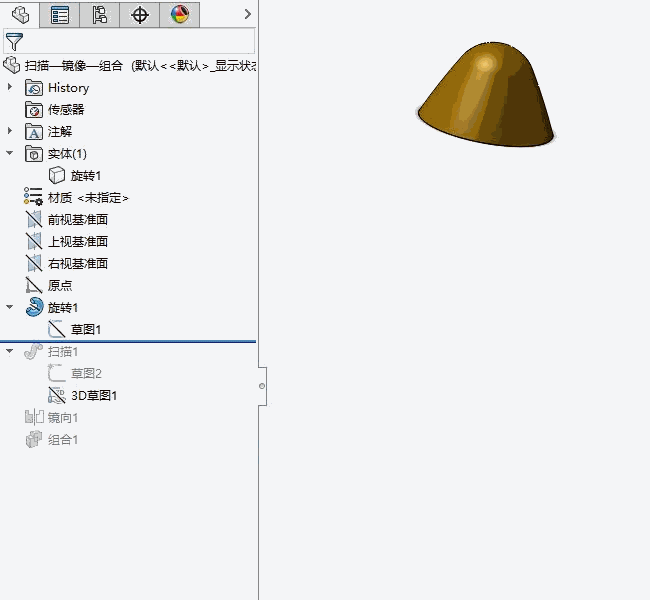650x600 pixels.
Task: Click the panel collapse handle on divider
Action: pyautogui.click(x=262, y=386)
